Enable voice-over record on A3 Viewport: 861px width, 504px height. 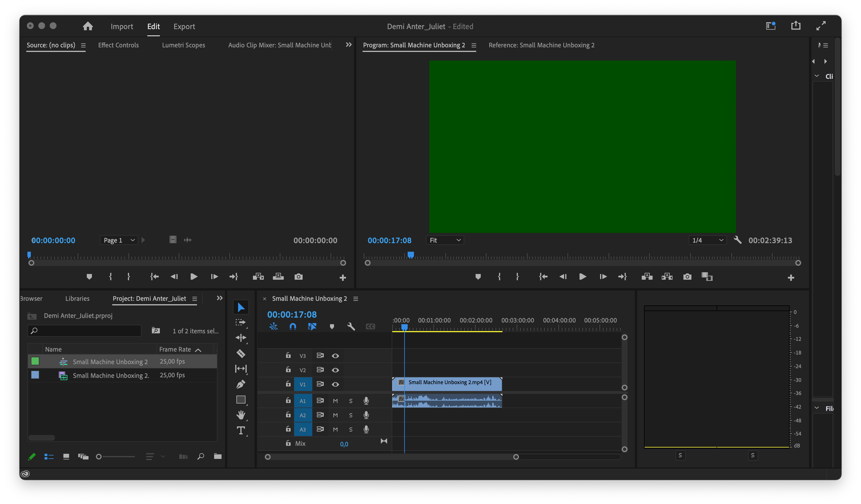366,429
